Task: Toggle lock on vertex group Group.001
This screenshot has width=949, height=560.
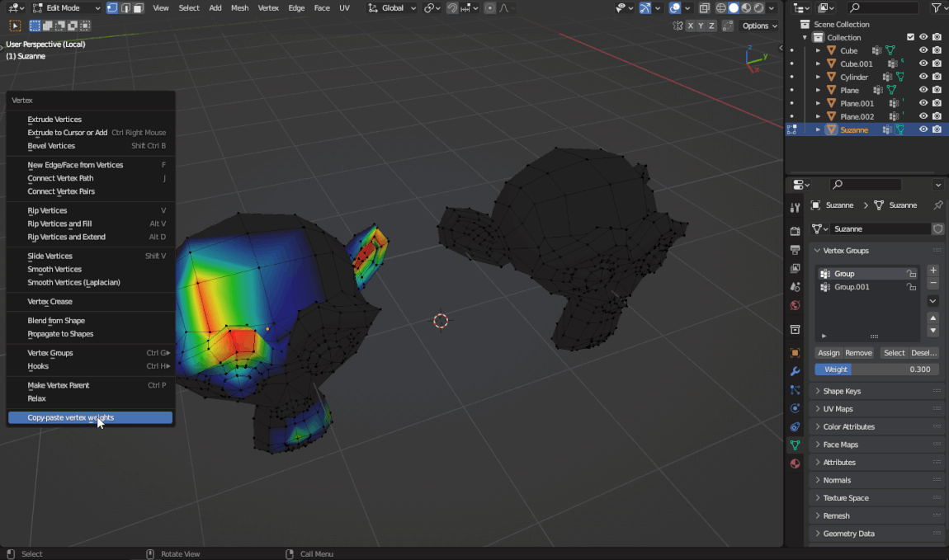Action: coord(911,287)
